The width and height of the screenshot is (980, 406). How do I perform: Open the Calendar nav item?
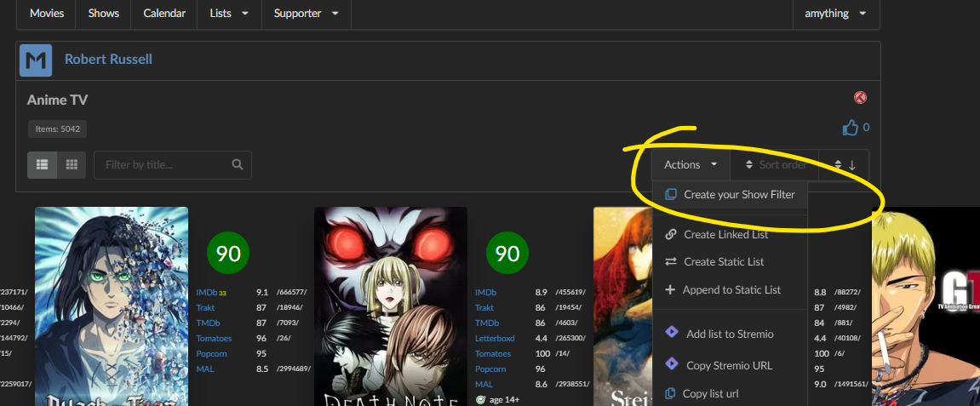163,13
